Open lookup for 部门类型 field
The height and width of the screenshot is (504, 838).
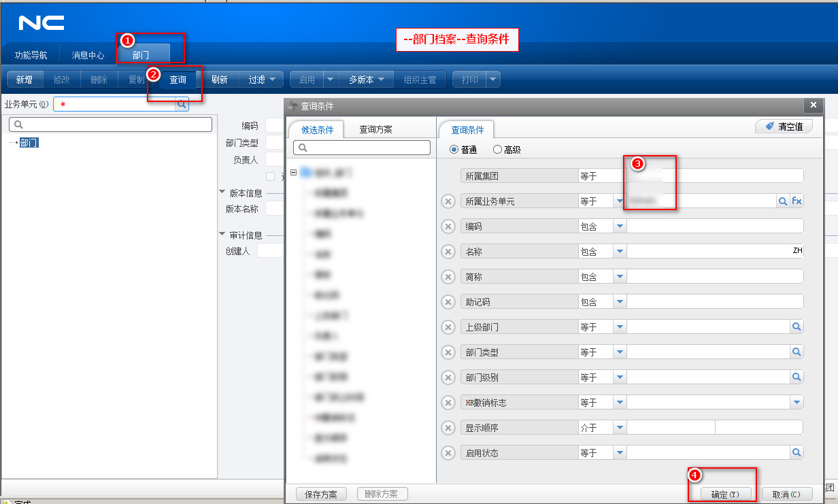(x=797, y=352)
